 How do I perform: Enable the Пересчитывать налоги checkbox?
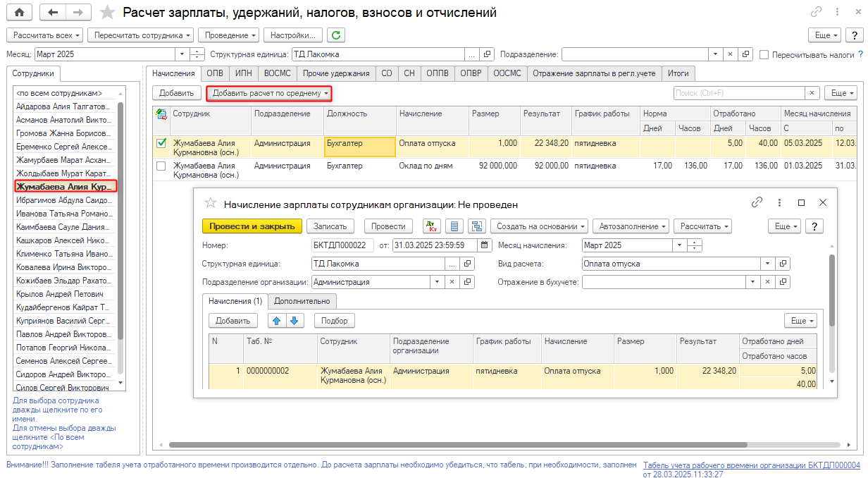(x=764, y=55)
